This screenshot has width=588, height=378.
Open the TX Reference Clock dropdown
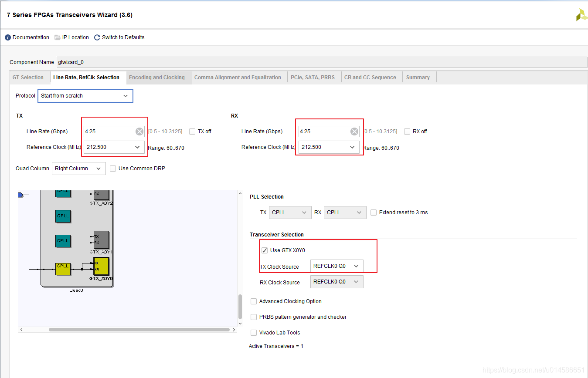tap(114, 147)
